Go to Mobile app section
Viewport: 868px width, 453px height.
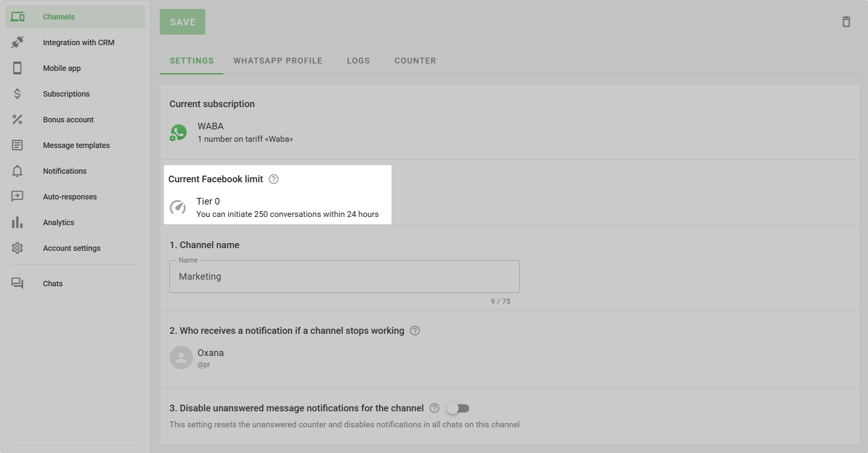pos(76,68)
